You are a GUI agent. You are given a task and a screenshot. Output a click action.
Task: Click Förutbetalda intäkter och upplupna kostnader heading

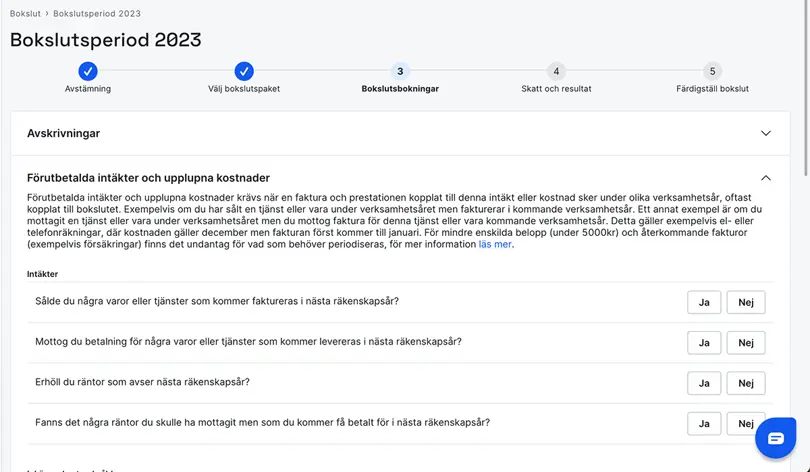148,178
